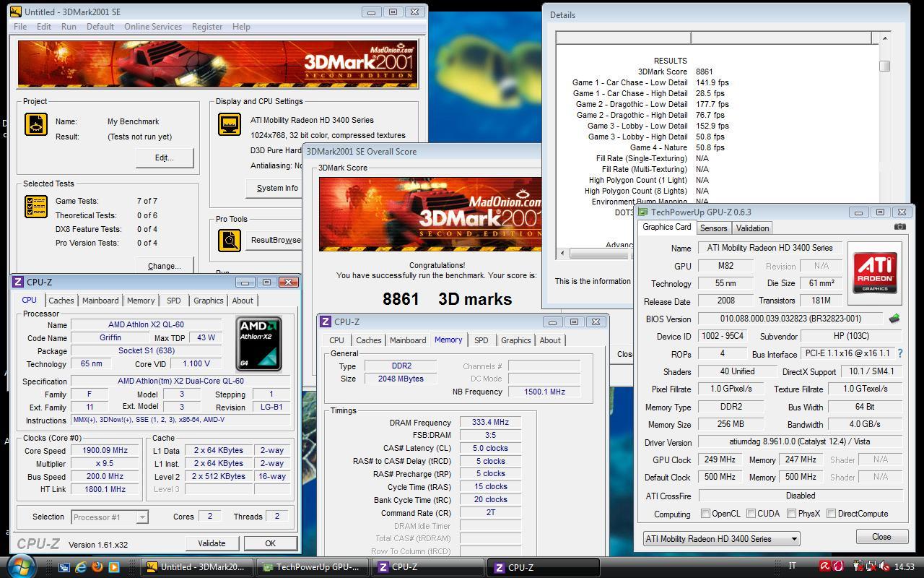Click the vertical scrollbar thumb in the Details window
The width and height of the screenshot is (924, 578).
[x=884, y=66]
